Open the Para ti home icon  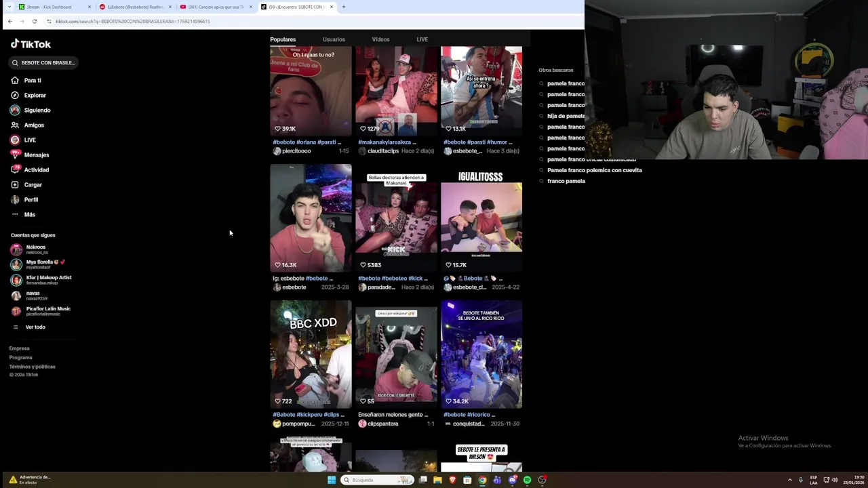15,80
